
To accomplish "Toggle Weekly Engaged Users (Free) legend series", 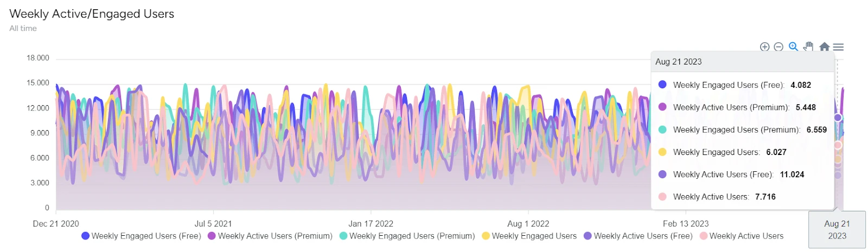I will [141, 236].
